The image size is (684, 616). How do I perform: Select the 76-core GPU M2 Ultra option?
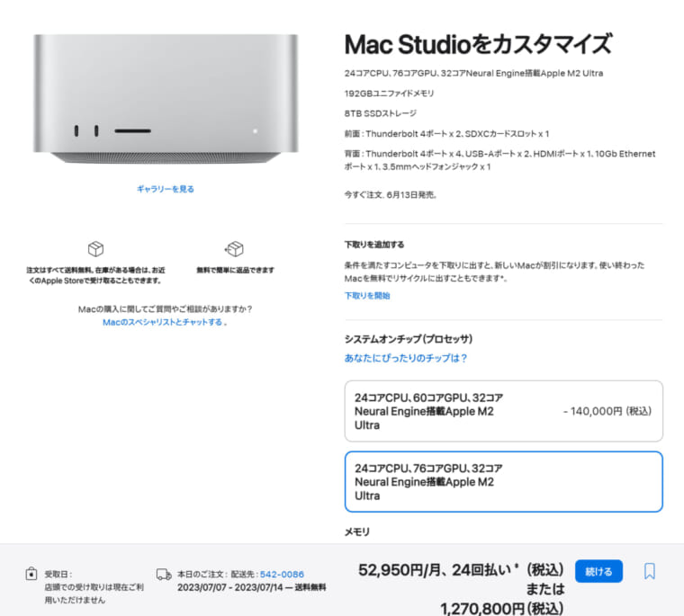503,482
